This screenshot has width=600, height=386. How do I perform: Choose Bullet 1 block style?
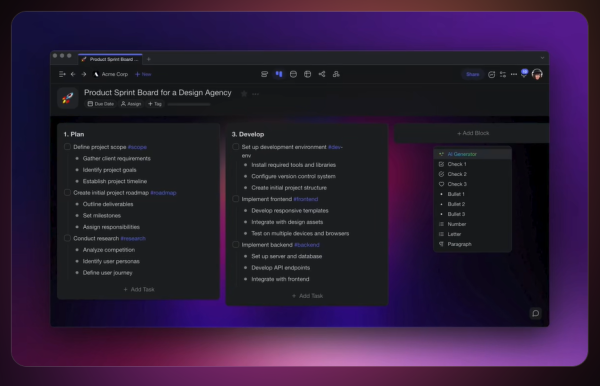click(473, 194)
